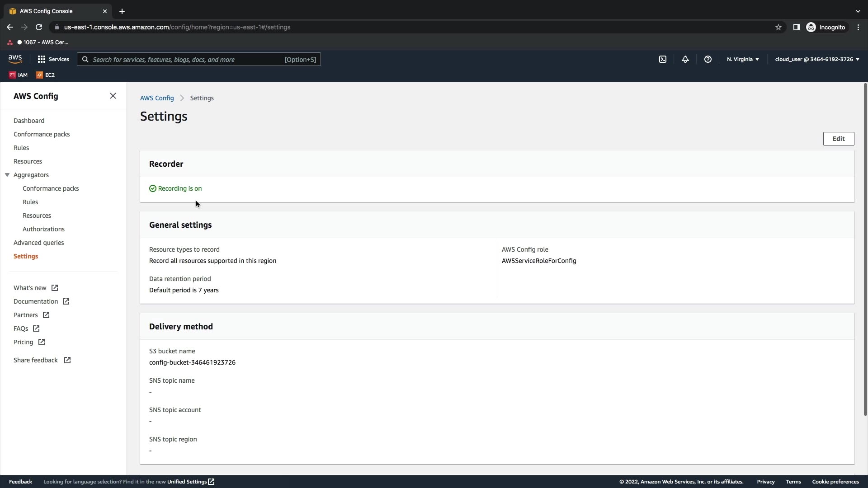Click the EC2 shortcut in favorites bar
The width and height of the screenshot is (868, 488).
coord(45,75)
